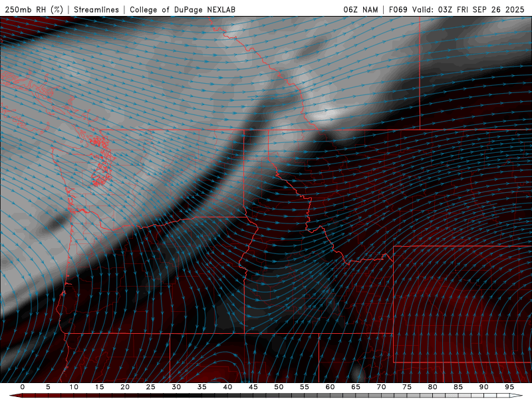
Task: Click the 40 label on the legend
Action: [227, 387]
